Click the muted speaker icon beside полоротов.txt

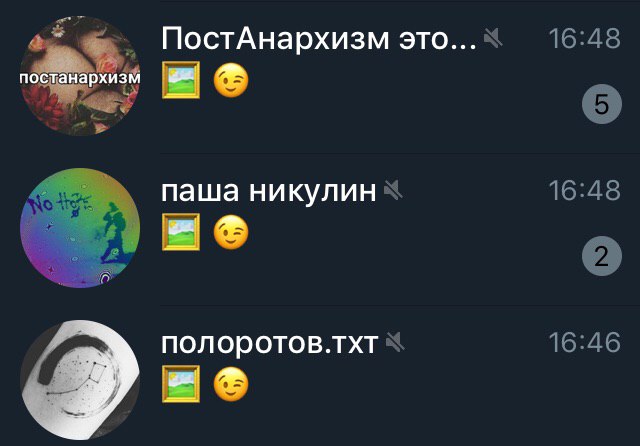[x=395, y=342]
